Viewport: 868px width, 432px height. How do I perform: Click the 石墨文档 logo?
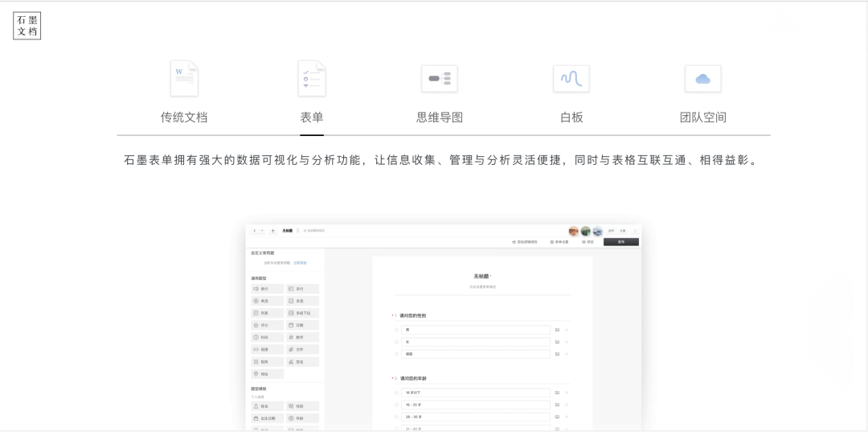click(27, 26)
